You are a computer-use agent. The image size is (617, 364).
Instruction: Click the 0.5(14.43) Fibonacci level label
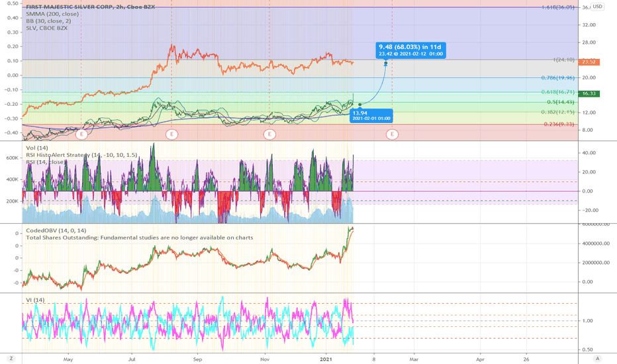560,103
